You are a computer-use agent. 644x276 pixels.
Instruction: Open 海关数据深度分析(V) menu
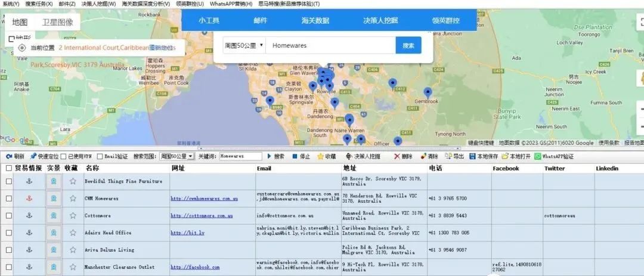[x=146, y=4]
